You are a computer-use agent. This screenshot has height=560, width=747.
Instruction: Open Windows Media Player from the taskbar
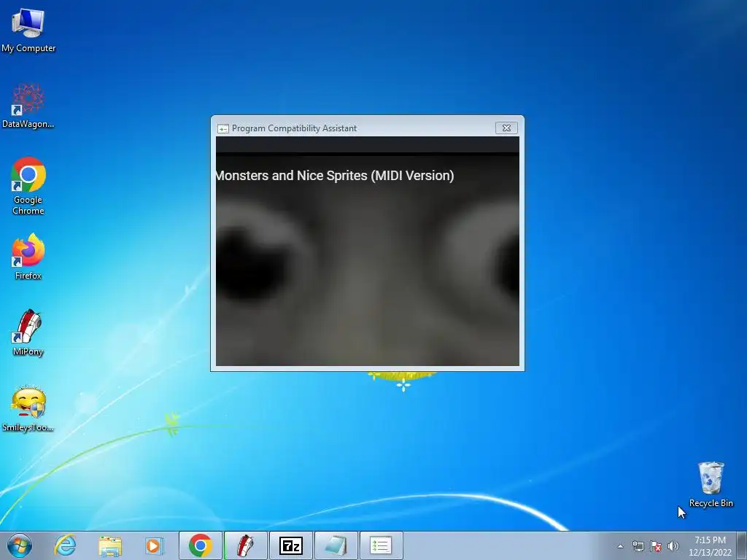[154, 545]
